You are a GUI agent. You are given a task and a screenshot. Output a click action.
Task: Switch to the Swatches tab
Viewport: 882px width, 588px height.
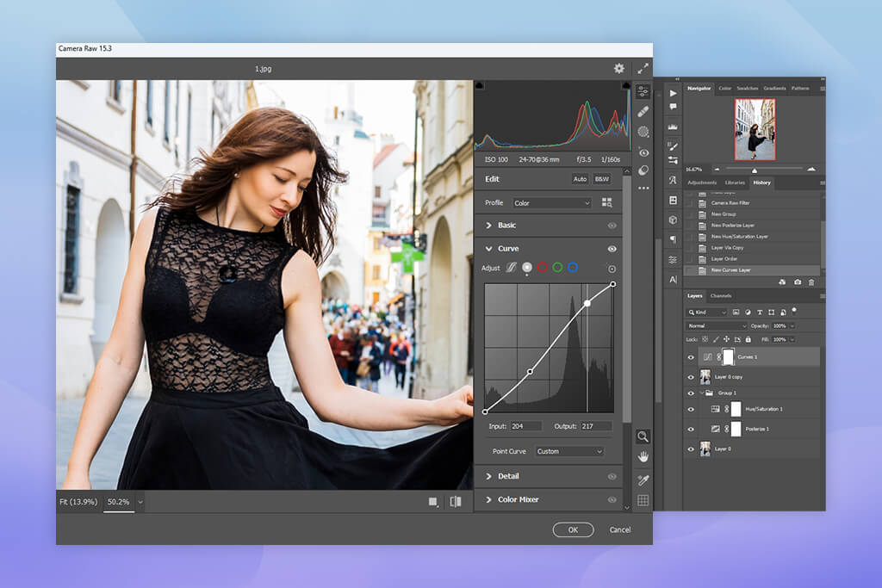pyautogui.click(x=748, y=89)
